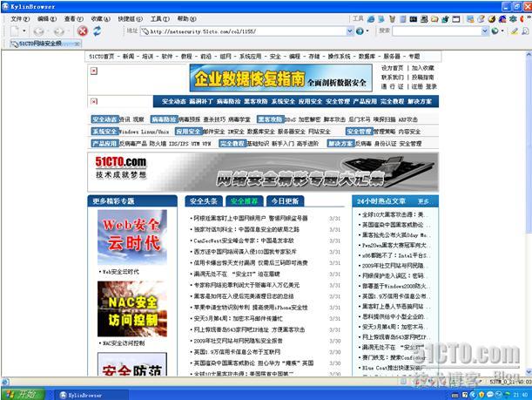Viewport: 532px width, 400px height.
Task: Open the Go button dropdown arrow
Action: 367,31
